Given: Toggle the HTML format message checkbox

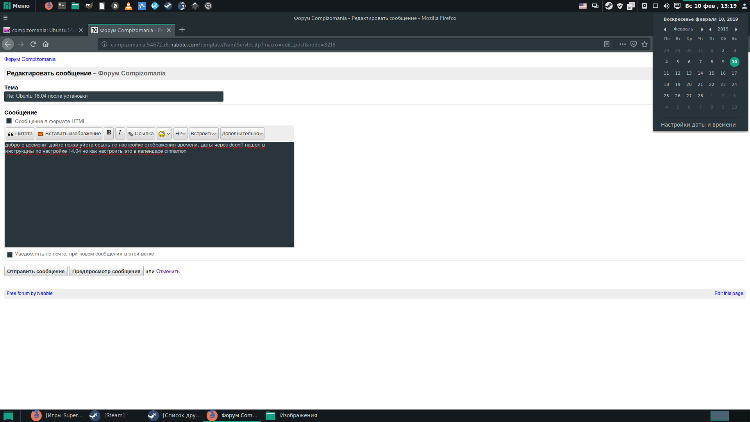Looking at the screenshot, I should tap(9, 121).
